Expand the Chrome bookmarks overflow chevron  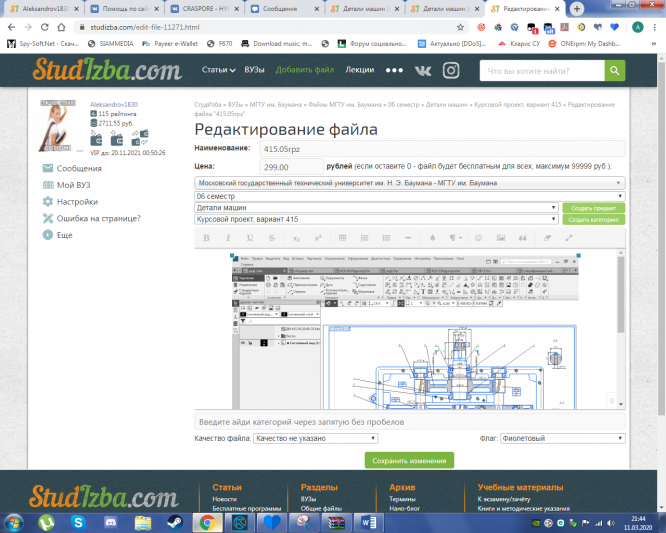click(x=653, y=44)
